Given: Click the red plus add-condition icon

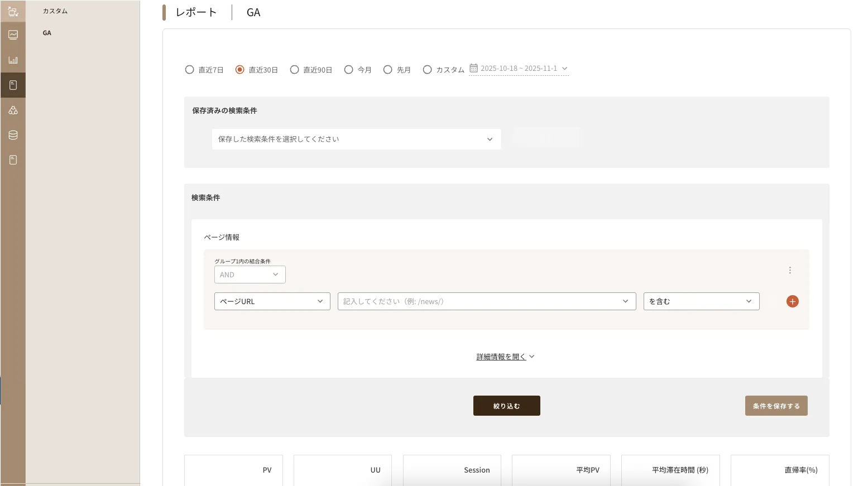Looking at the screenshot, I should [x=792, y=301].
